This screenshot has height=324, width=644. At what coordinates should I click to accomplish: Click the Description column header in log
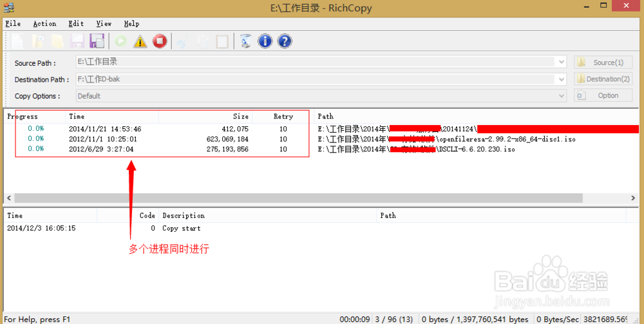tap(267, 216)
